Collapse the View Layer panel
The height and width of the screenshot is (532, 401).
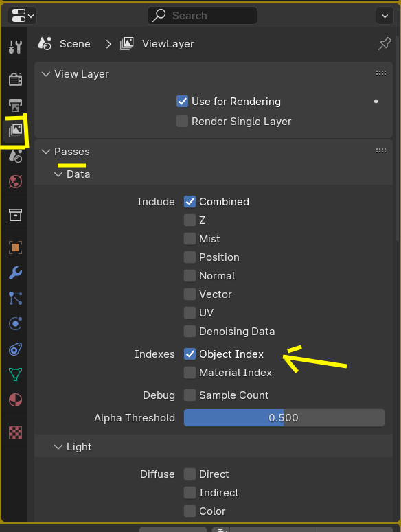coord(46,74)
